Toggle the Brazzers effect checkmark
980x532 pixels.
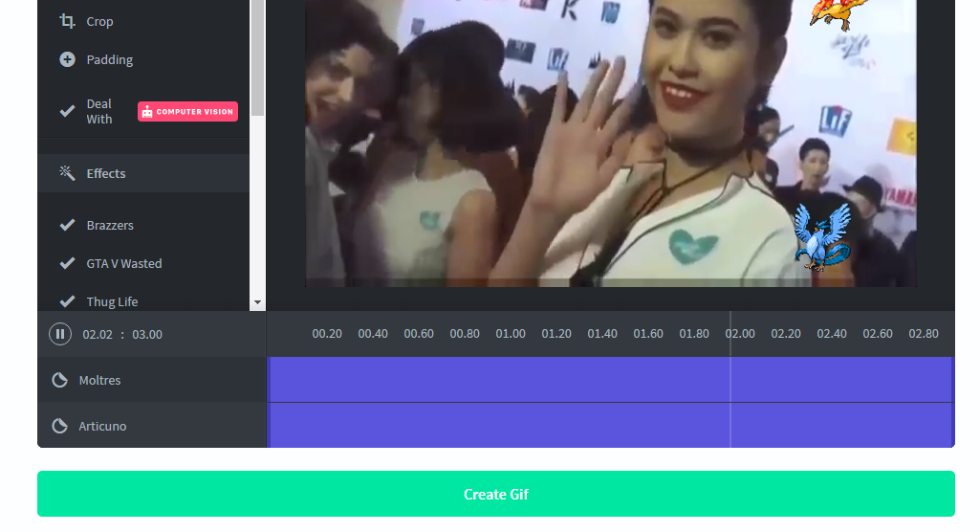pos(67,225)
